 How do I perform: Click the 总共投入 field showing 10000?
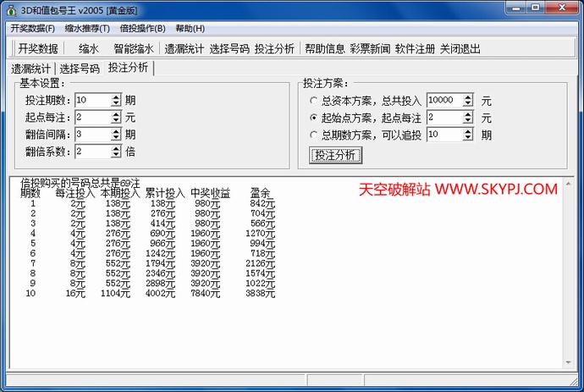[445, 100]
